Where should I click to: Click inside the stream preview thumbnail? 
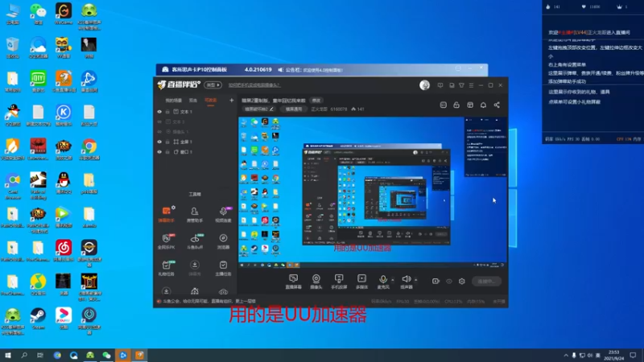pos(373,192)
